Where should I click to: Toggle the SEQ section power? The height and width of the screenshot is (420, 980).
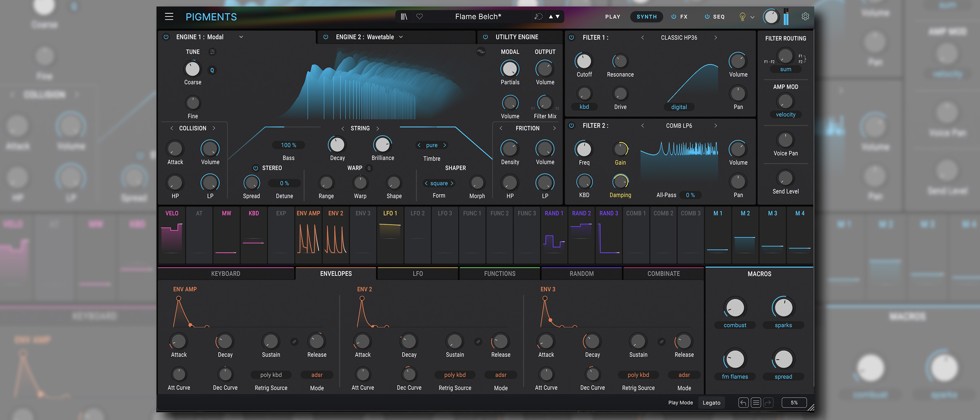tap(707, 16)
